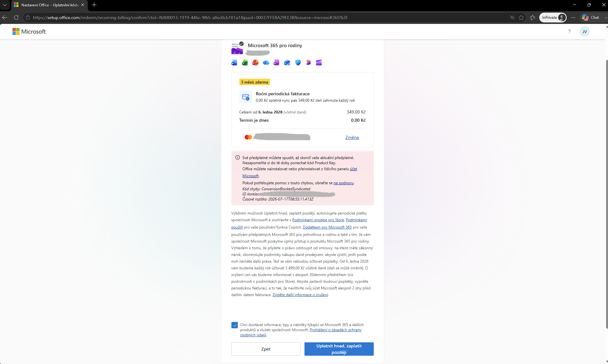The image size is (608, 364).
Task: Click the InPrivate profile button
Action: (553, 18)
